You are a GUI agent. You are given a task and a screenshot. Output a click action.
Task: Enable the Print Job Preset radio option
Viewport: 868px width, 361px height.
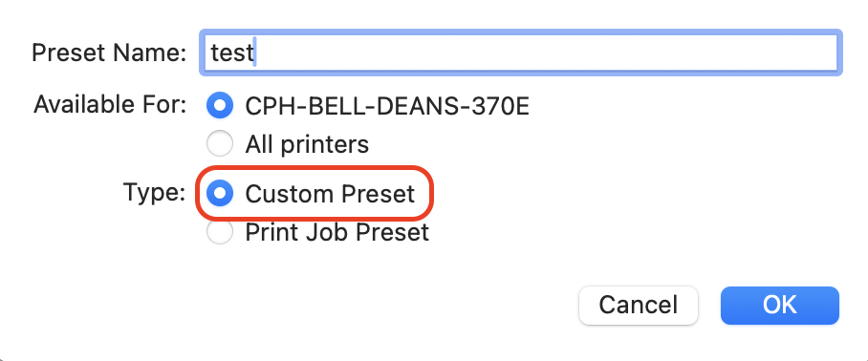pos(220,232)
